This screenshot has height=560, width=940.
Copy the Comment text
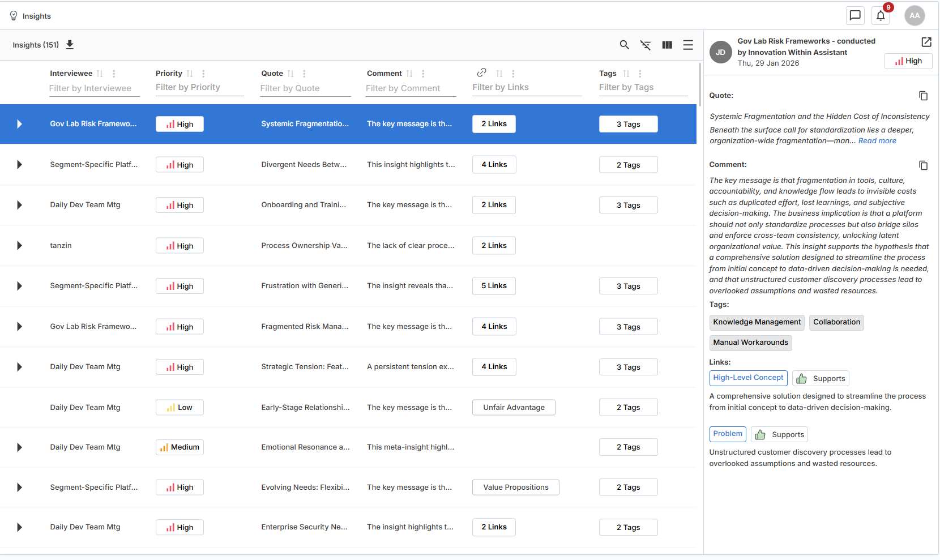tap(923, 165)
